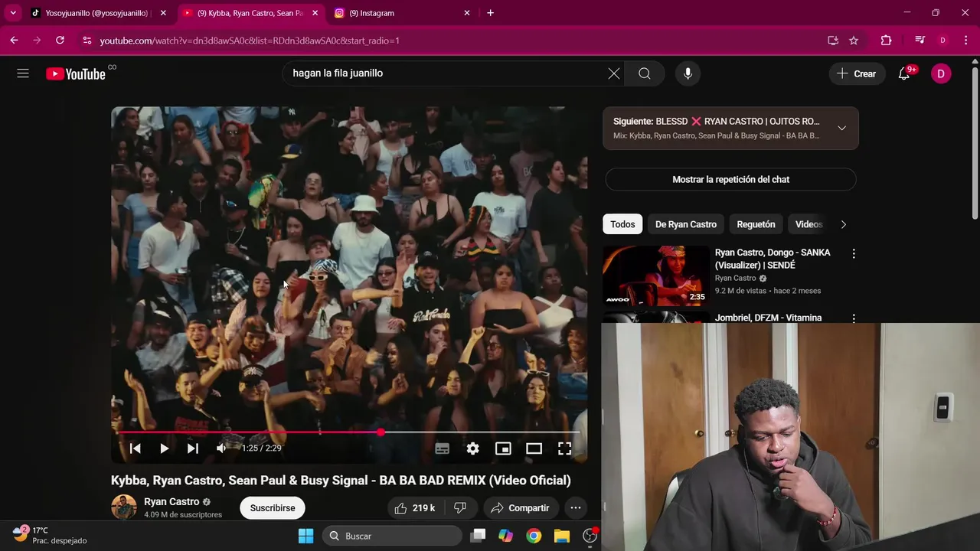The width and height of the screenshot is (980, 551).
Task: Play the paused video
Action: (x=164, y=448)
